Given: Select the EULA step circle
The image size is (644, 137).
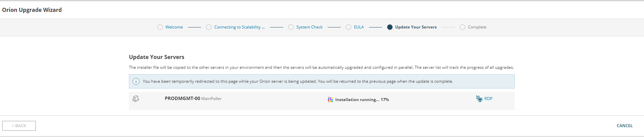Looking at the screenshot, I should click(349, 27).
